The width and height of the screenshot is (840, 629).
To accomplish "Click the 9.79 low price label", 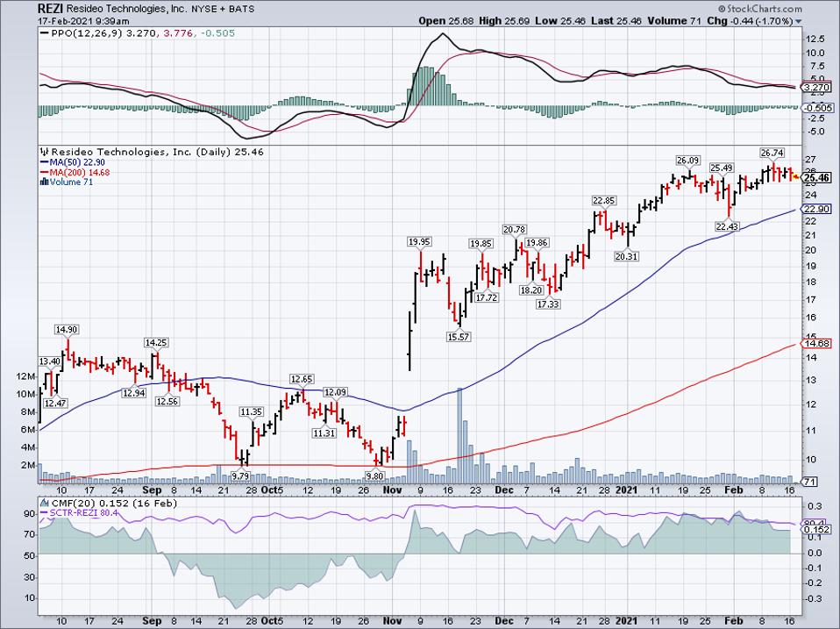I will click(240, 475).
